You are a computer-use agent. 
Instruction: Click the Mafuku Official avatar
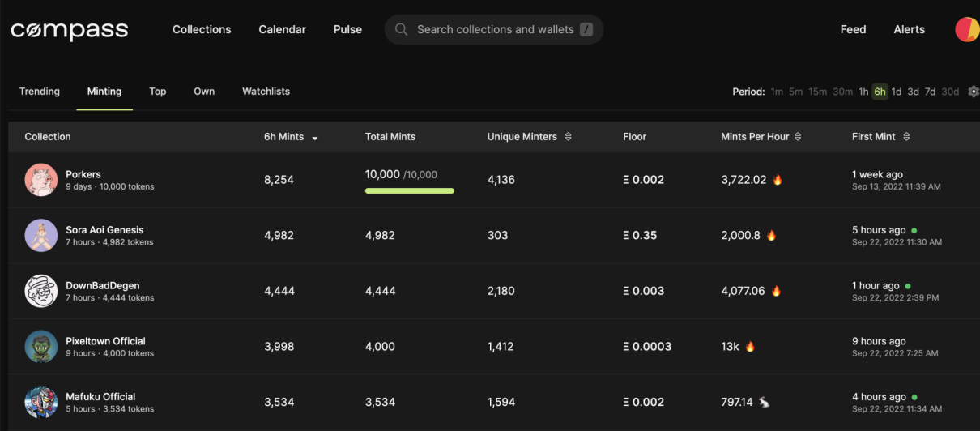tap(40, 402)
